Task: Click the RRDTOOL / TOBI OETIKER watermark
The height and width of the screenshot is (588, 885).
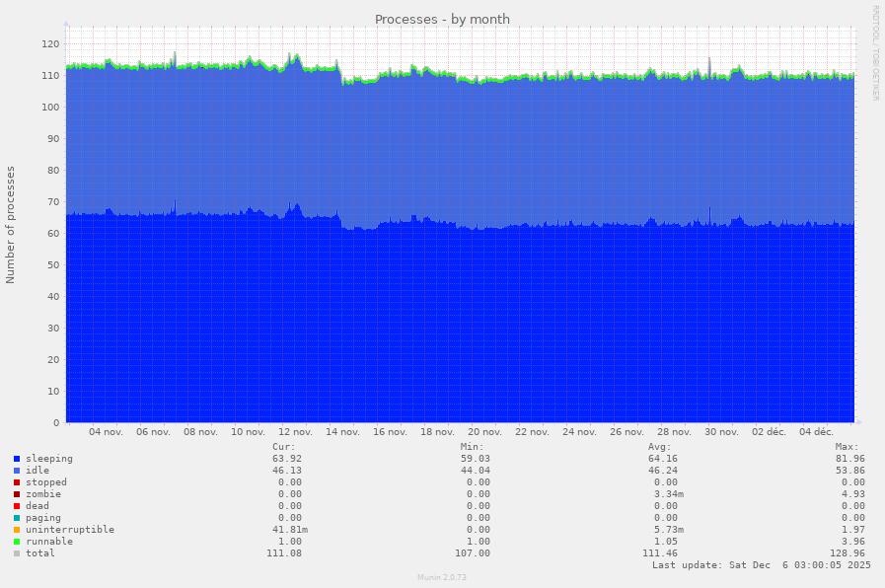Action: (875, 52)
